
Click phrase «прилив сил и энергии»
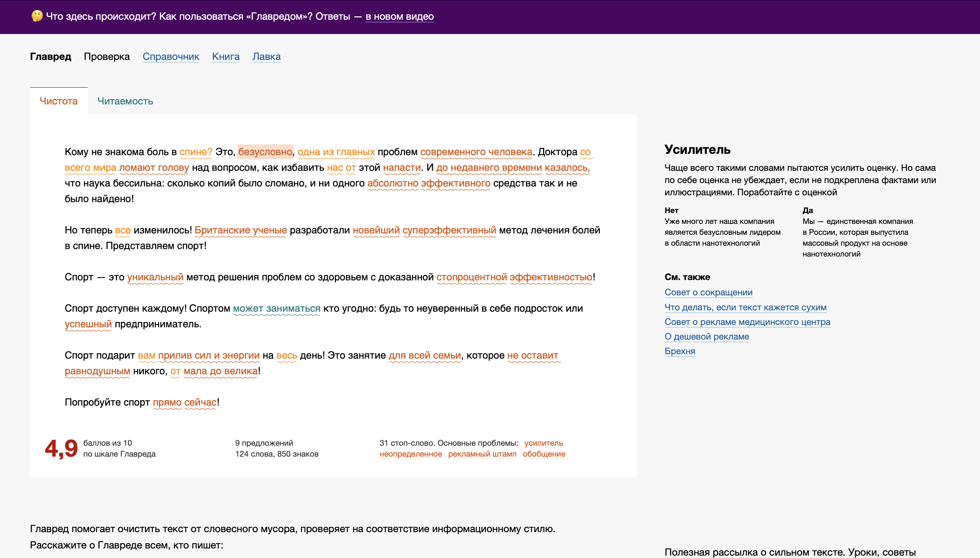pos(209,356)
